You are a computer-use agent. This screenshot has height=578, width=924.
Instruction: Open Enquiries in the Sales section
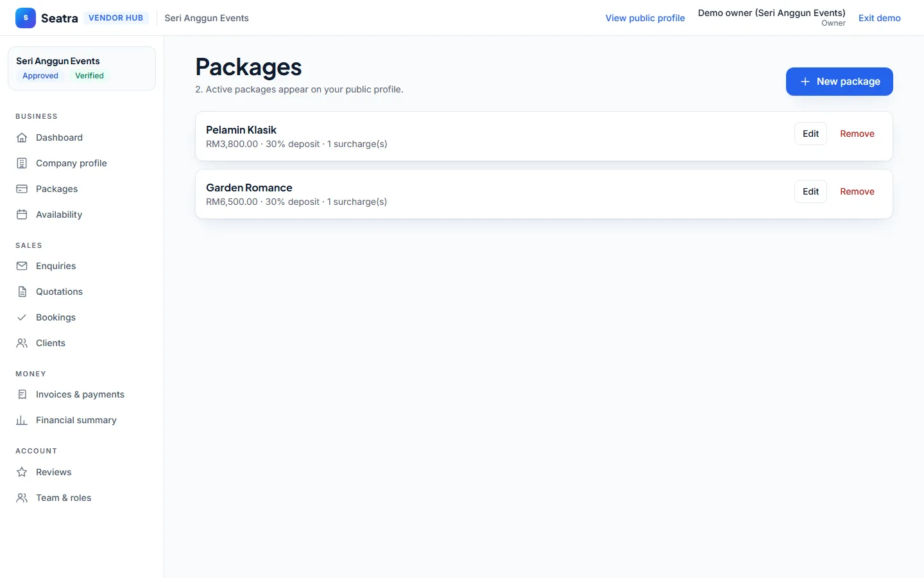coord(81,266)
